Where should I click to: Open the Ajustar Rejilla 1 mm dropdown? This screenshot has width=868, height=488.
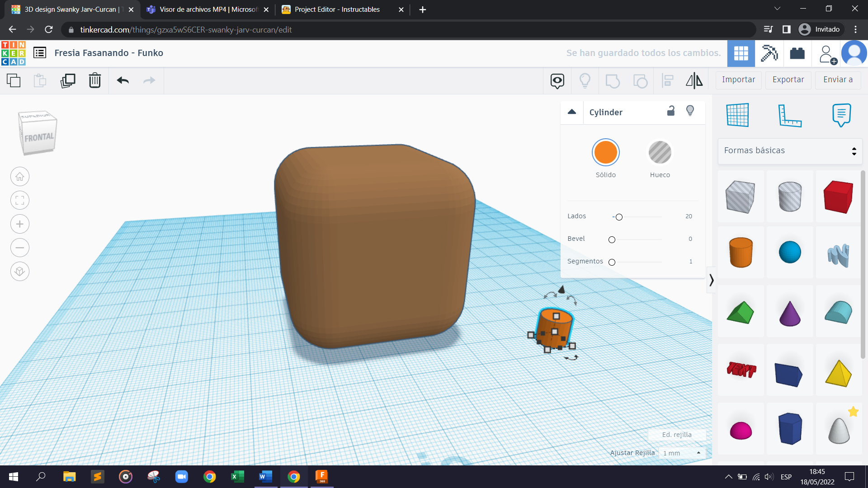tap(682, 453)
